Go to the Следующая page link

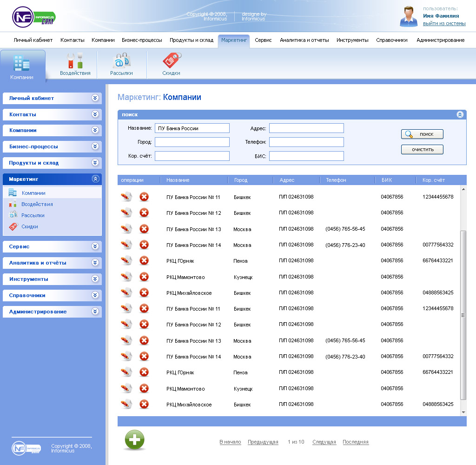(x=324, y=442)
